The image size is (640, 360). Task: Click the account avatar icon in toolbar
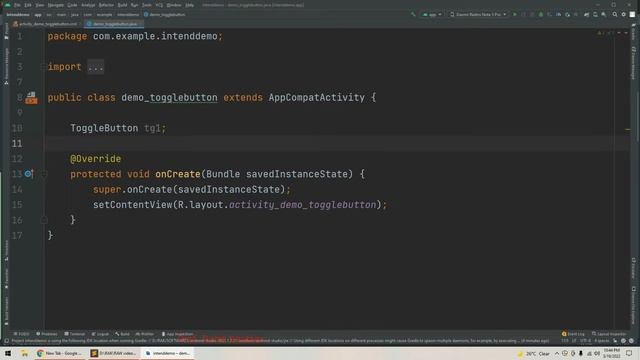[x=632, y=15]
